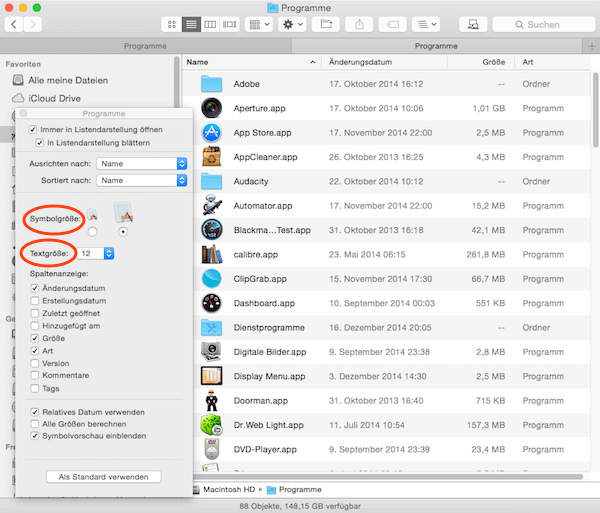Switch to column view in toolbar
The width and height of the screenshot is (600, 513).
(209, 23)
